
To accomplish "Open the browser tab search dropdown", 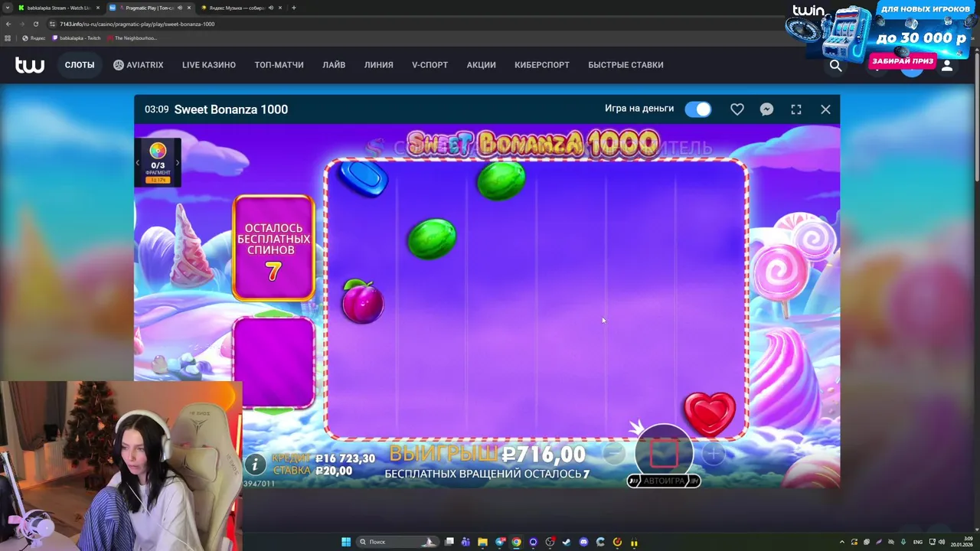I will point(7,8).
